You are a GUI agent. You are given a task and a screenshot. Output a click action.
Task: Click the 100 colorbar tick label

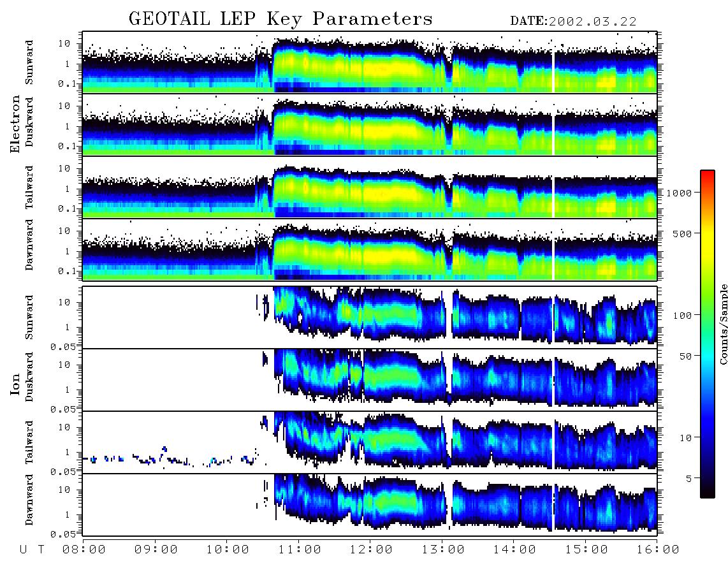pos(683,316)
